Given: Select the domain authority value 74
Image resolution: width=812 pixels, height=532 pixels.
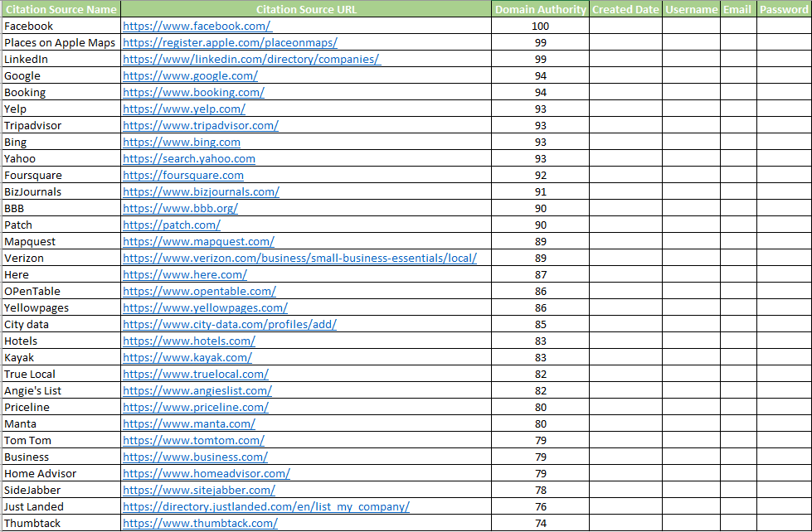Looking at the screenshot, I should point(540,523).
